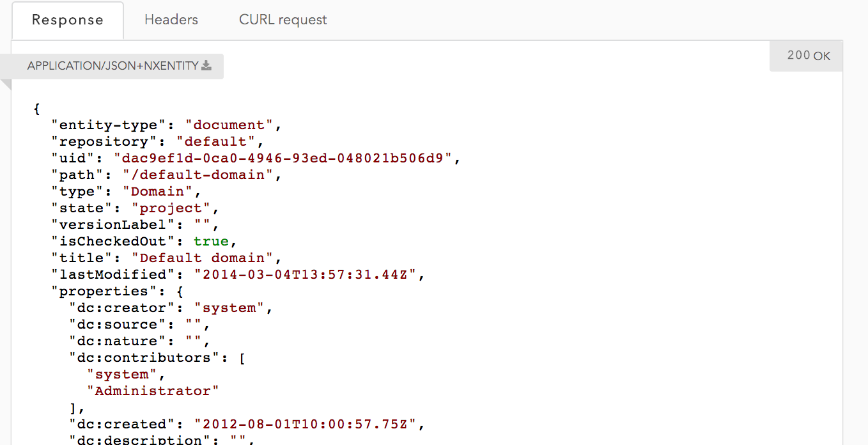Click the "Domain" type value
868x445 pixels.
point(157,191)
